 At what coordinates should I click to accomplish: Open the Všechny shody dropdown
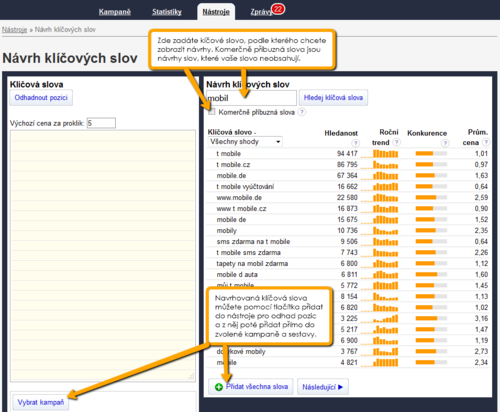(245, 142)
